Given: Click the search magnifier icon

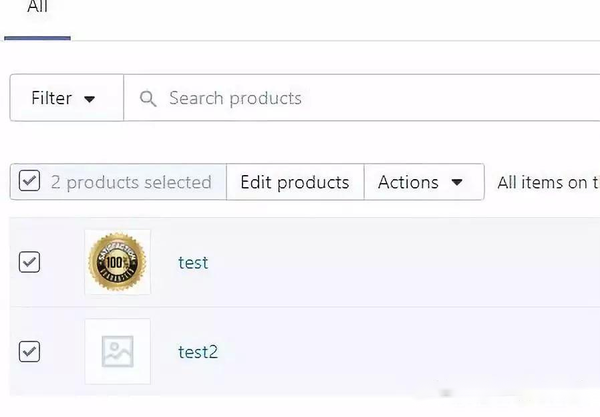Looking at the screenshot, I should [148, 99].
